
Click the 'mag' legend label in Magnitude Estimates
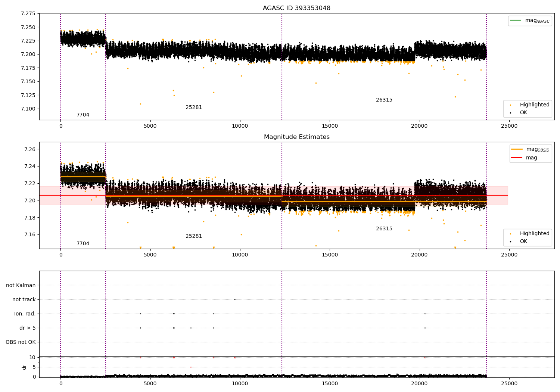(532, 158)
